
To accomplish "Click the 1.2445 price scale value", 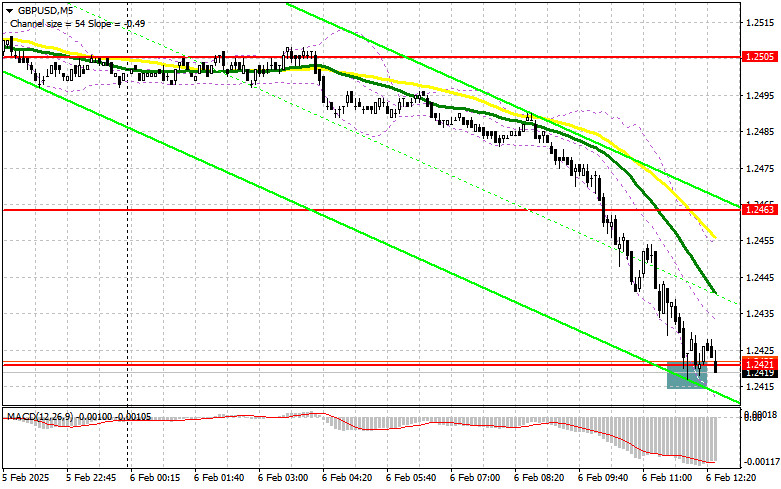I will pos(760,277).
